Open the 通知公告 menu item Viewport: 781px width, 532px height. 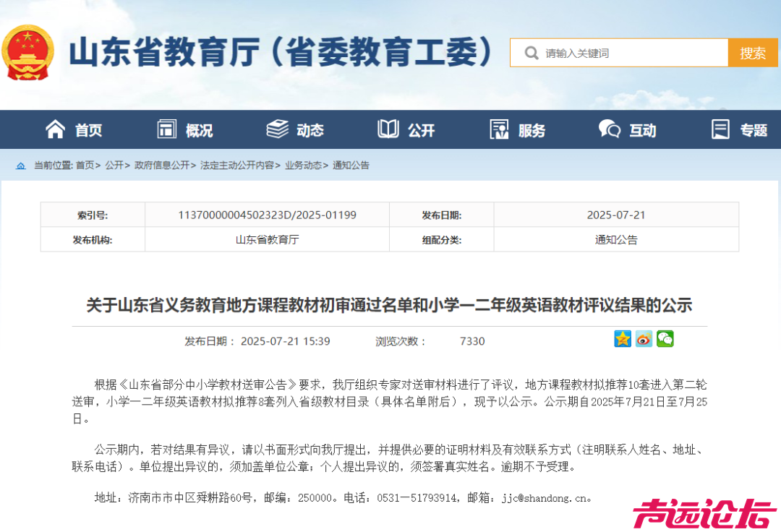point(351,166)
